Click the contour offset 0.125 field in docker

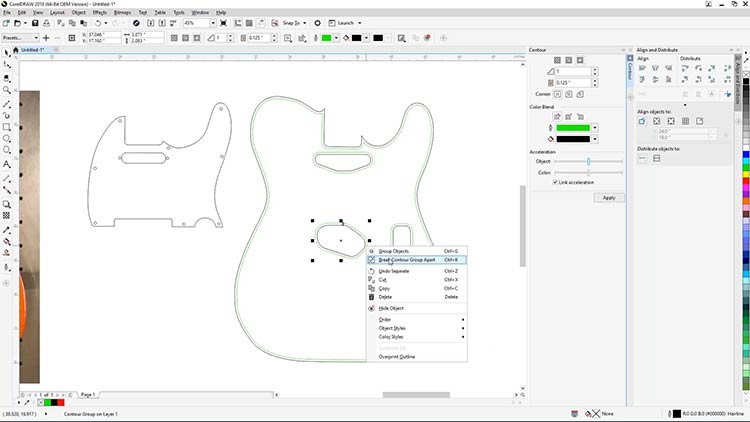573,83
